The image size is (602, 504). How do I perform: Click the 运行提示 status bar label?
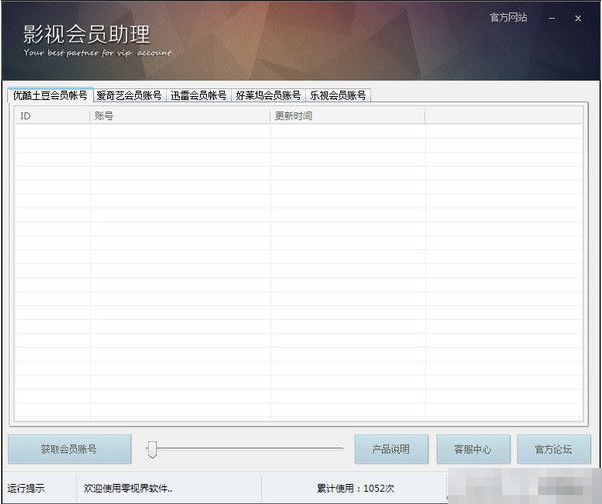tap(27, 489)
